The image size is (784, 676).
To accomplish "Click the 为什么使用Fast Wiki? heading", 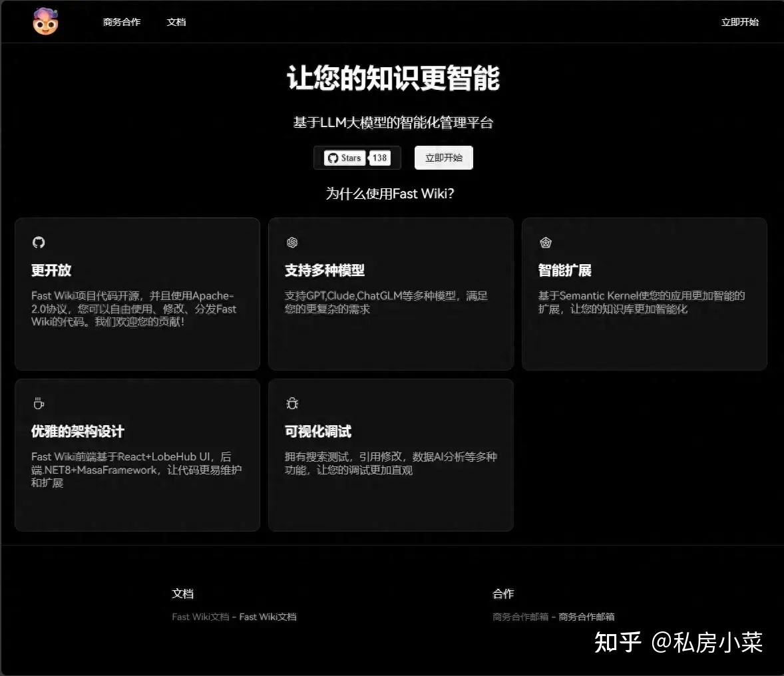I will pos(390,194).
